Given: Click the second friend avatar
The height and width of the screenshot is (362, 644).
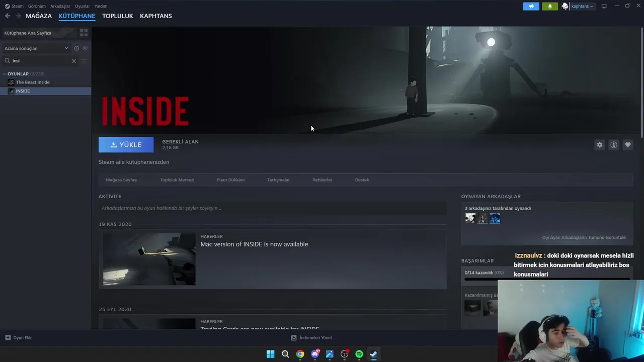Looking at the screenshot, I should [x=482, y=218].
